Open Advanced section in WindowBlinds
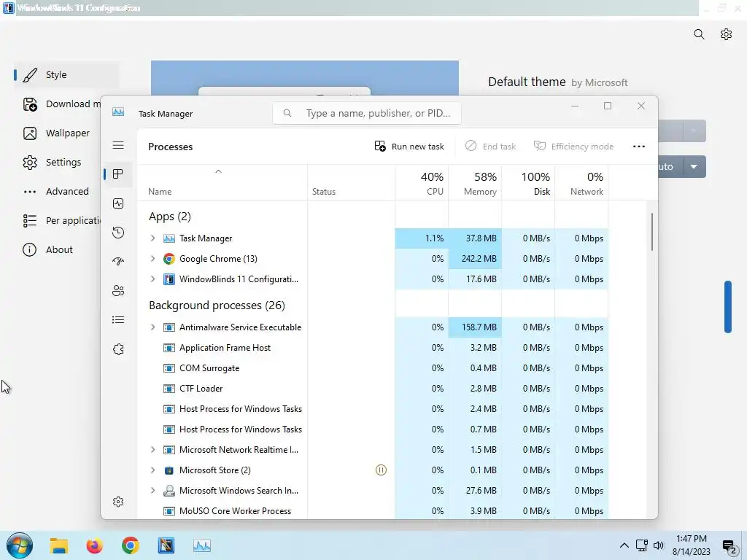Screen dimensions: 747x560 click(x=56, y=192)
